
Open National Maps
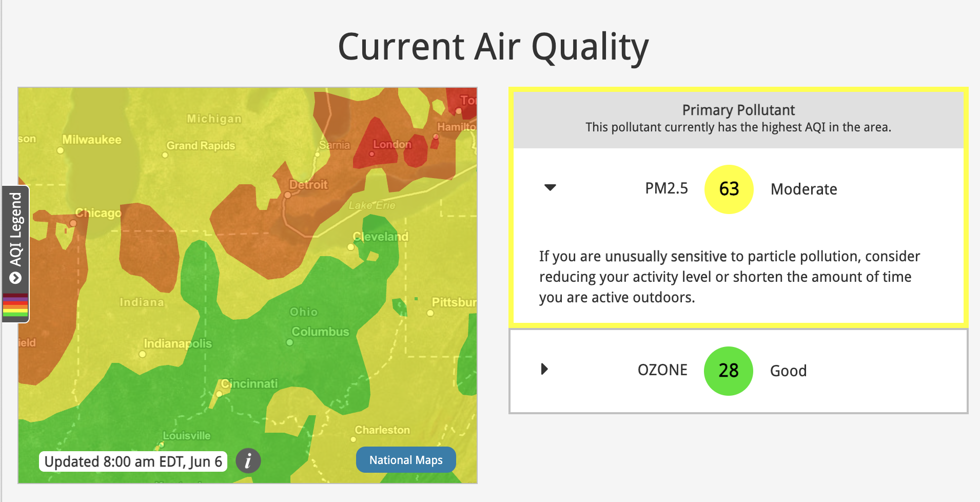[x=406, y=460]
